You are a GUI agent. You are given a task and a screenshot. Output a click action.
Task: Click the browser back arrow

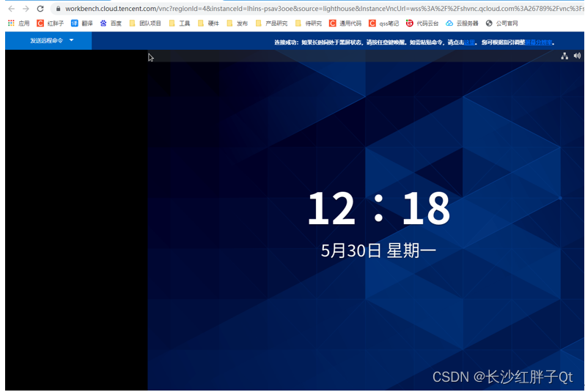(x=11, y=9)
